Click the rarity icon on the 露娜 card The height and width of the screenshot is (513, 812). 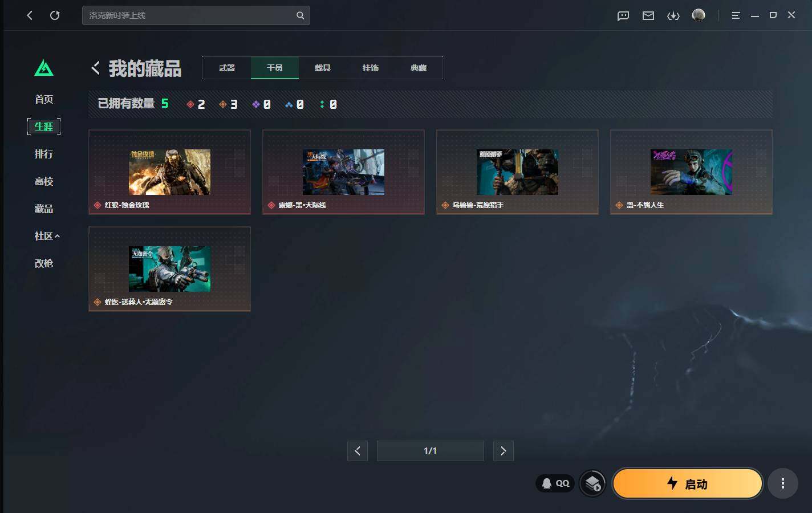(x=271, y=205)
